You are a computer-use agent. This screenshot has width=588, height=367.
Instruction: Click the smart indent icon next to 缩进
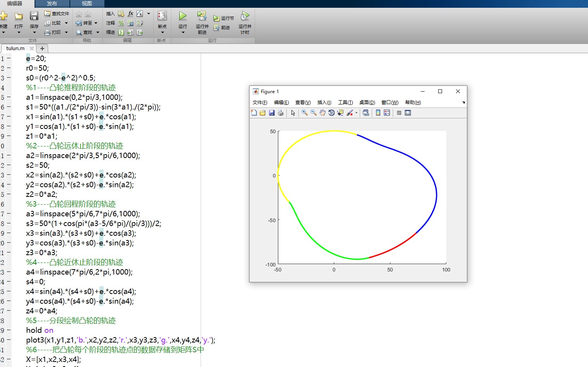[x=121, y=32]
